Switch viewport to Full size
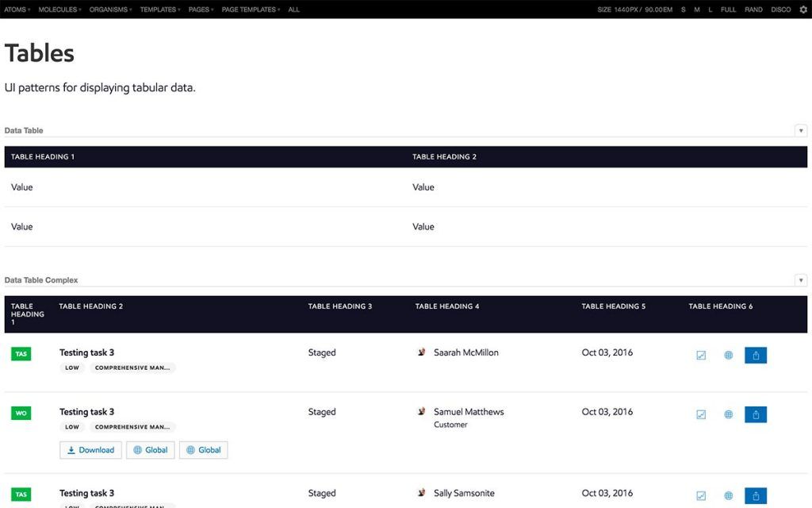Viewport: 812px width, 508px height. pos(728,10)
